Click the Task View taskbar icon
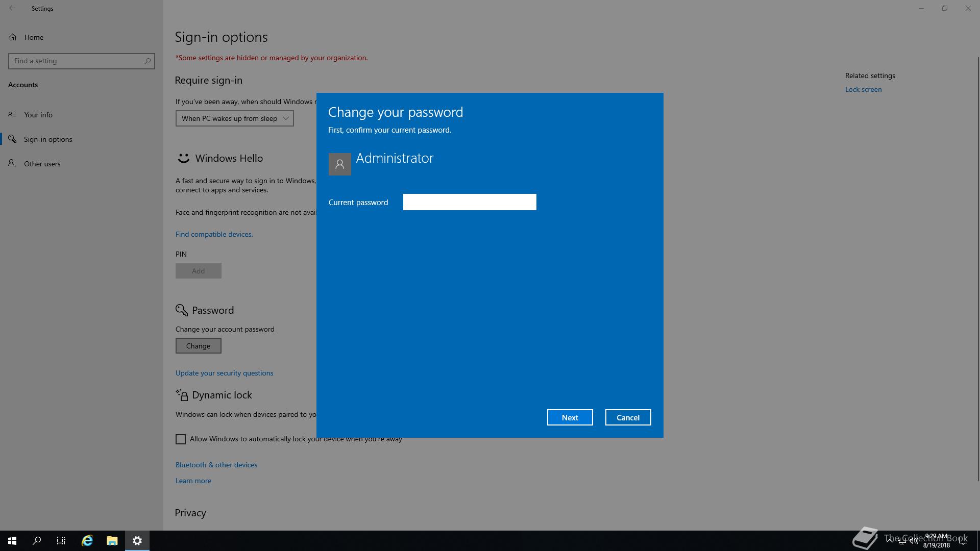 [61, 541]
